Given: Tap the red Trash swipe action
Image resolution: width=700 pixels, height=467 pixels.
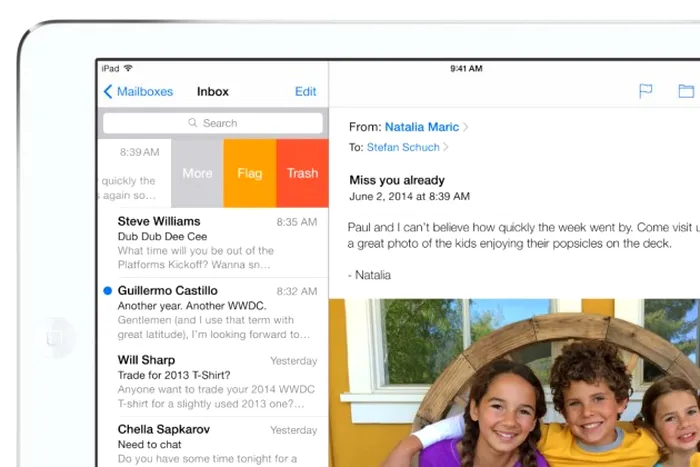Looking at the screenshot, I should click(x=303, y=173).
